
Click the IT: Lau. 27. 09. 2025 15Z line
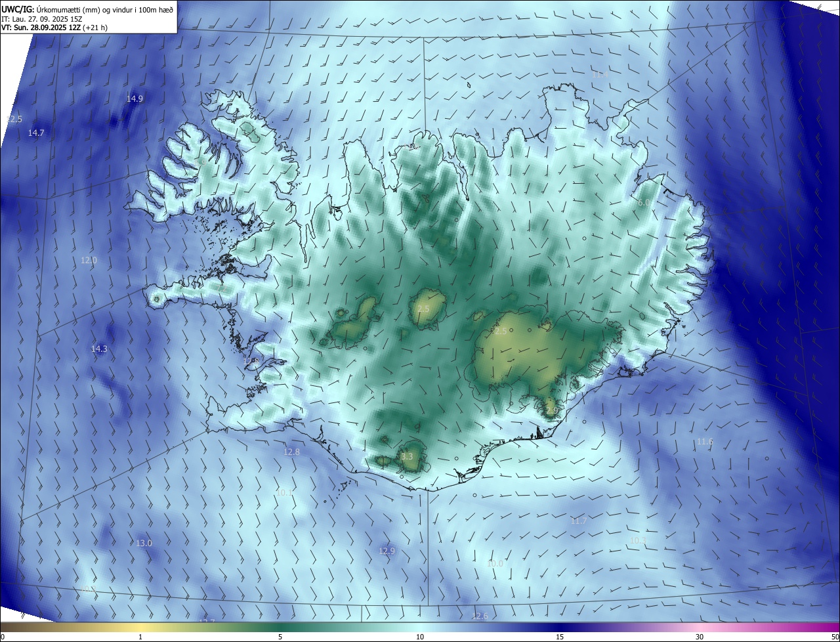tap(42, 19)
